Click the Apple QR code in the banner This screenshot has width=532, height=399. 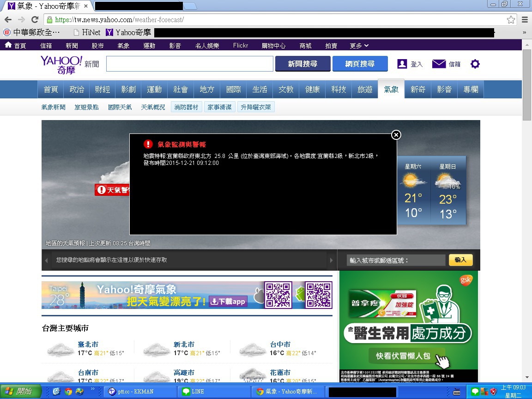278,295
